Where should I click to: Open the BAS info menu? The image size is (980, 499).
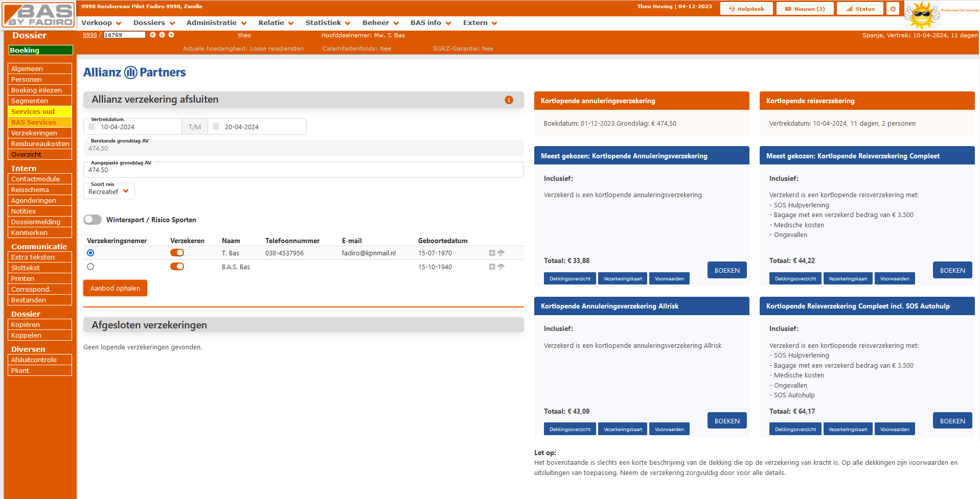[x=430, y=22]
